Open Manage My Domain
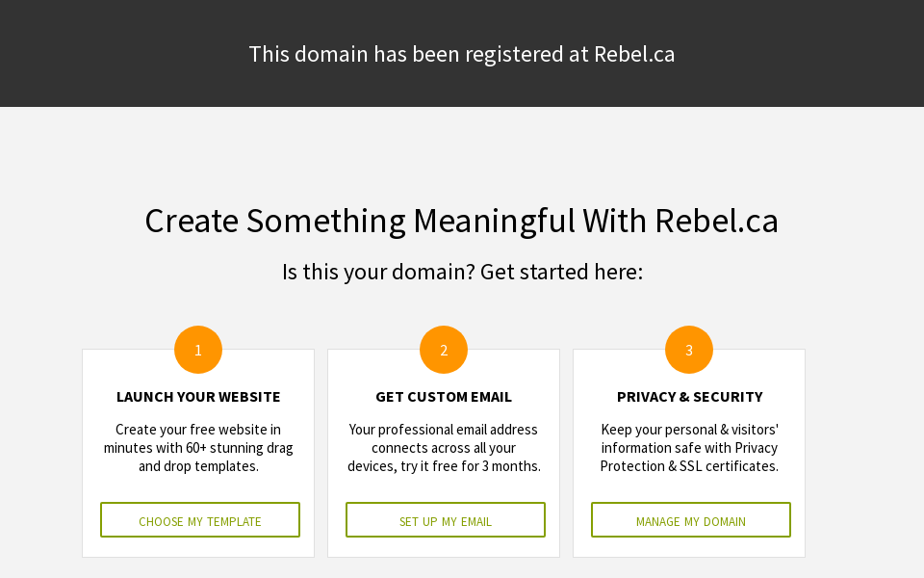The width and height of the screenshot is (924, 578). 691,520
